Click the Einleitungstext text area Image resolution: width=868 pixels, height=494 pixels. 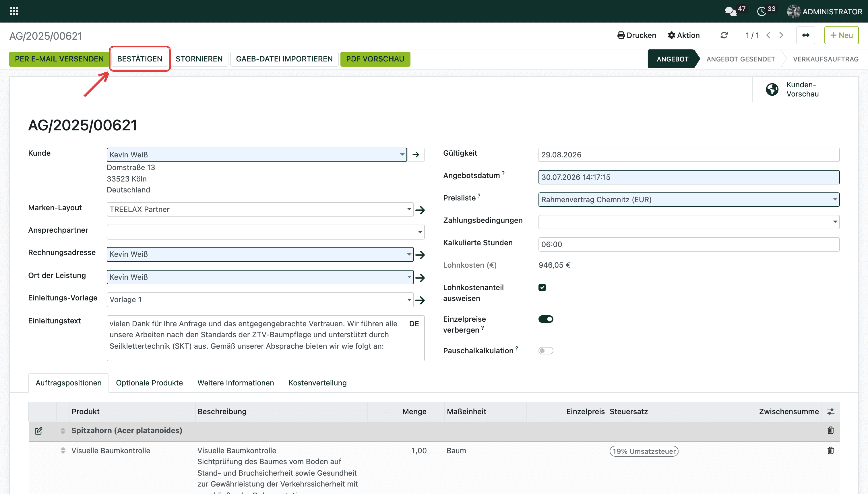tap(266, 338)
